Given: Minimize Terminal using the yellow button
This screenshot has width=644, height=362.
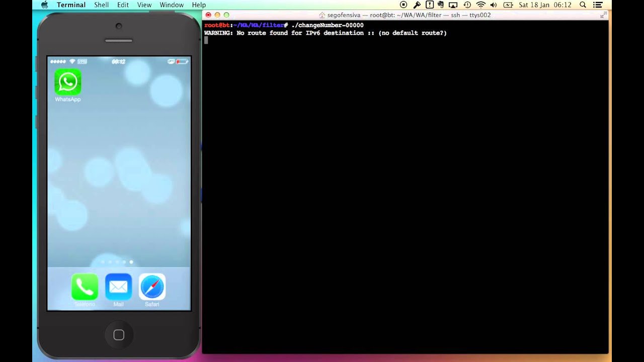Looking at the screenshot, I should coord(217,15).
